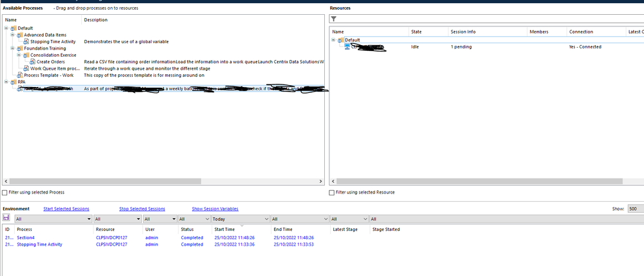This screenshot has width=644, height=276.
Task: Click 25/10/2022 11:33:53 end time cell
Action: click(294, 244)
